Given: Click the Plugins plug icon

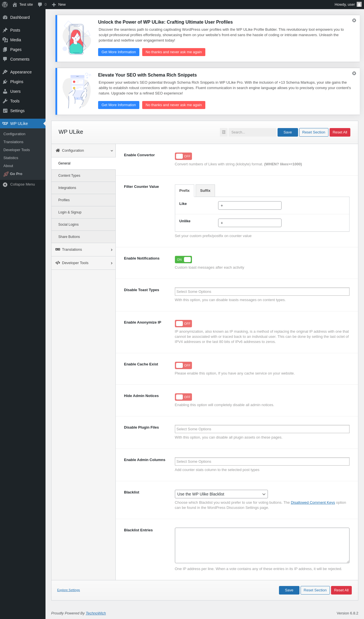Looking at the screenshot, I should coord(5,82).
